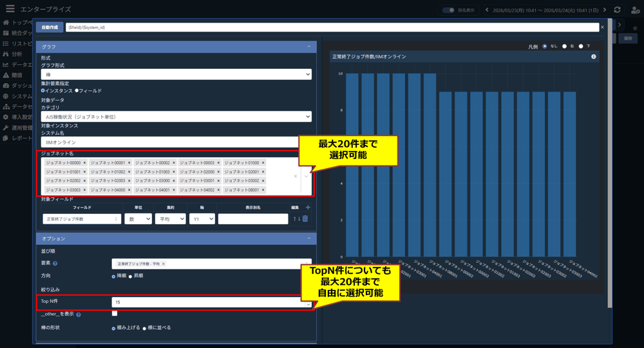Click the help icon beside 要素
This screenshot has height=348, width=644.
tap(55, 264)
